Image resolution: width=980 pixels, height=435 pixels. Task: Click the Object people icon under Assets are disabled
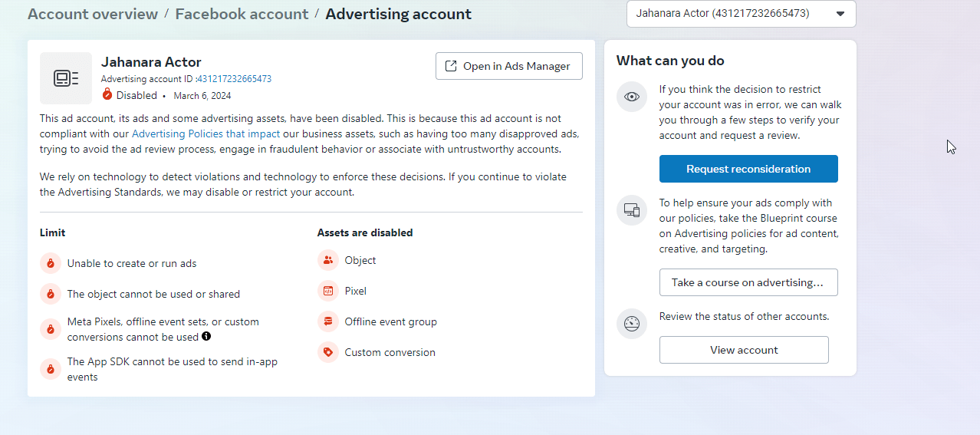(x=328, y=260)
